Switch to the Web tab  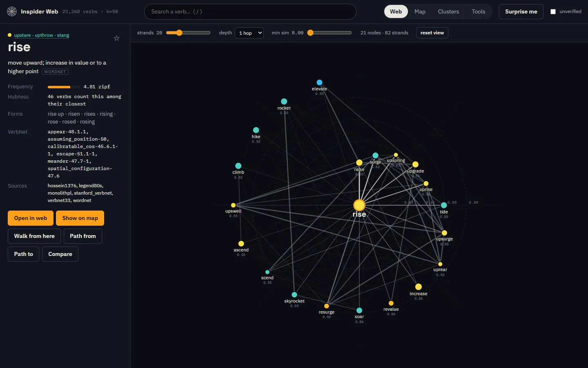(x=396, y=11)
